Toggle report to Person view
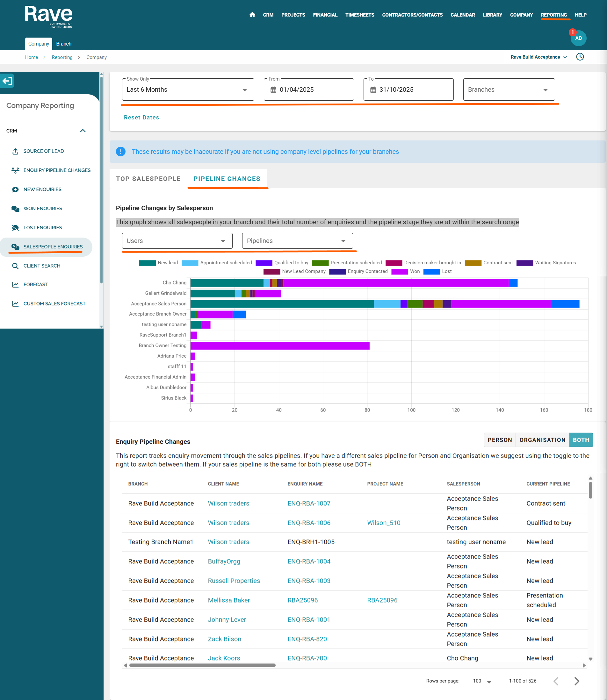 pyautogui.click(x=499, y=440)
